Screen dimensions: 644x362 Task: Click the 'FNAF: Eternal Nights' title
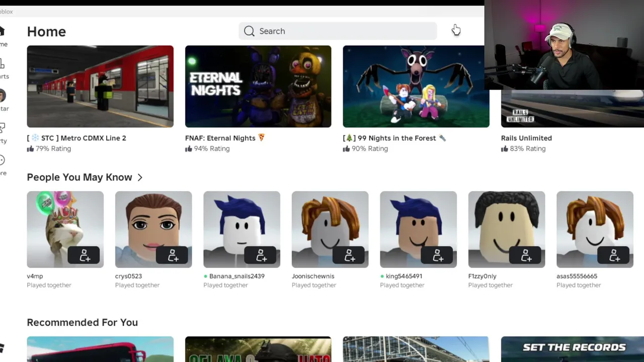[225, 138]
